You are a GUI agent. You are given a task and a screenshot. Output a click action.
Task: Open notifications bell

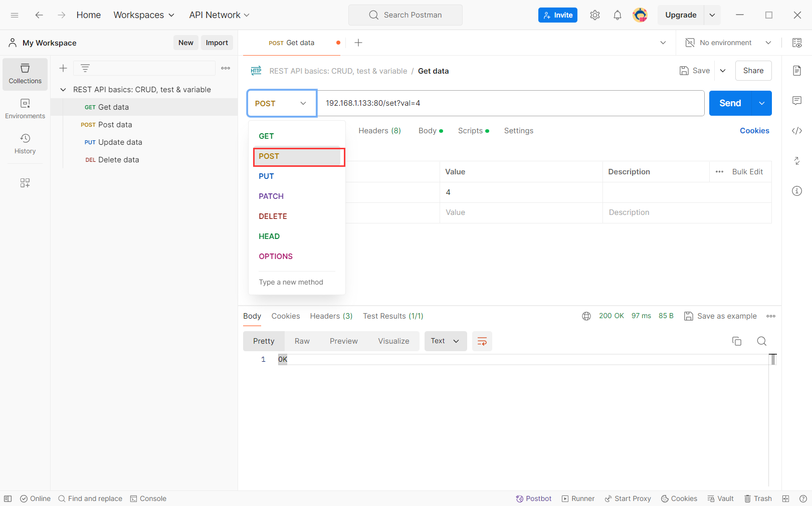click(x=618, y=15)
